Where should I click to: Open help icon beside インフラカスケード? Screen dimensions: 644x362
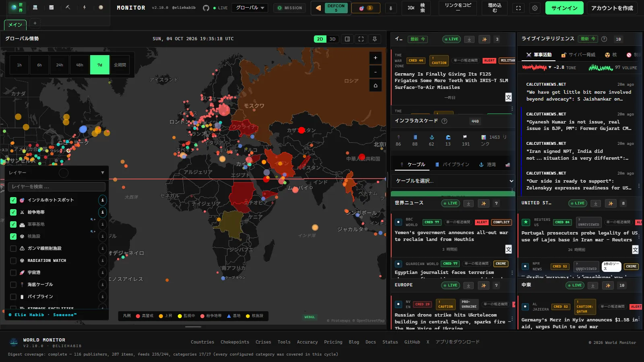444,121
